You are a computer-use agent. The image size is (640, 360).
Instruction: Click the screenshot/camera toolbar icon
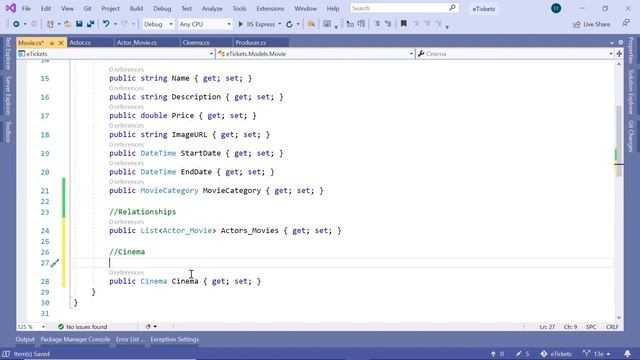327,24
